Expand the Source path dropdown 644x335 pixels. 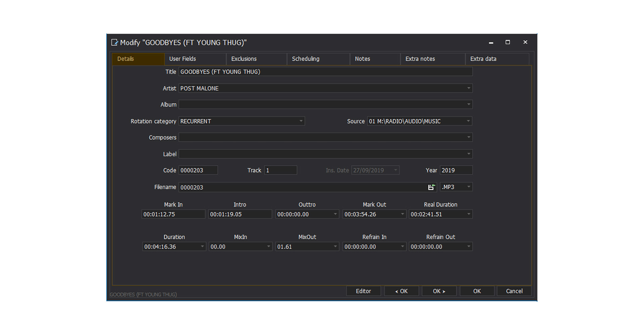point(468,121)
